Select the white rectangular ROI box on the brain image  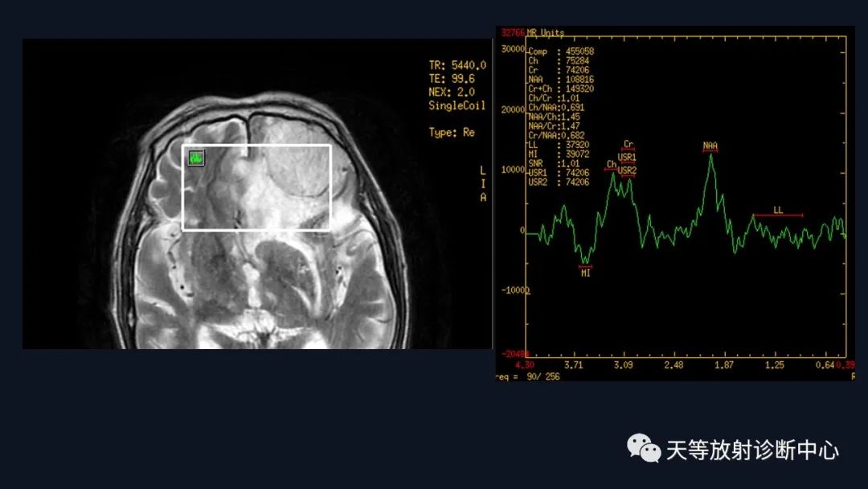coord(257,187)
